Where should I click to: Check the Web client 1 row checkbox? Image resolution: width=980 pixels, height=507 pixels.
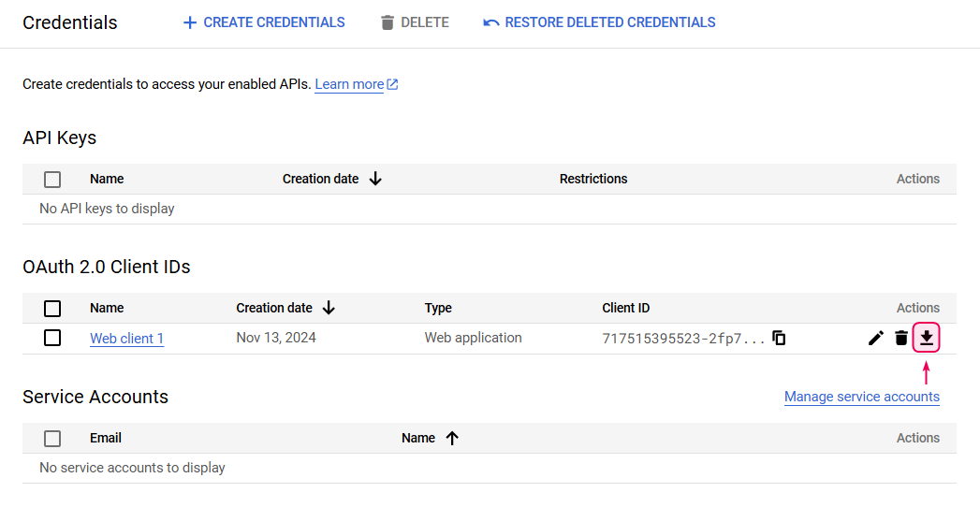52,338
